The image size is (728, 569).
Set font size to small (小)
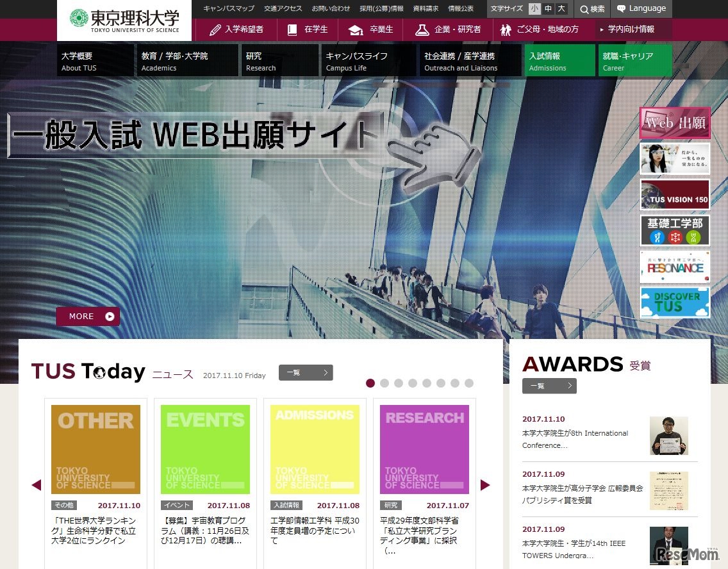pos(534,9)
